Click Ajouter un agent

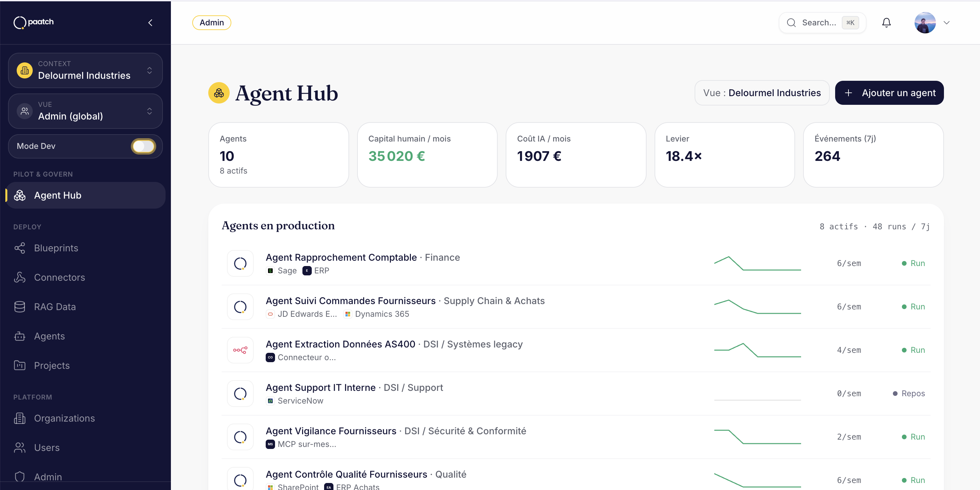coord(889,93)
